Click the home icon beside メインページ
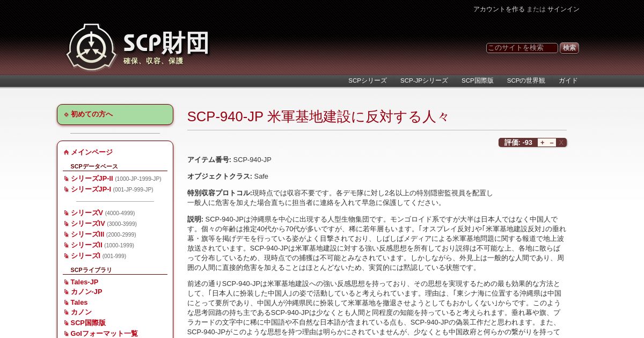The height and width of the screenshot is (338, 644). (66, 152)
